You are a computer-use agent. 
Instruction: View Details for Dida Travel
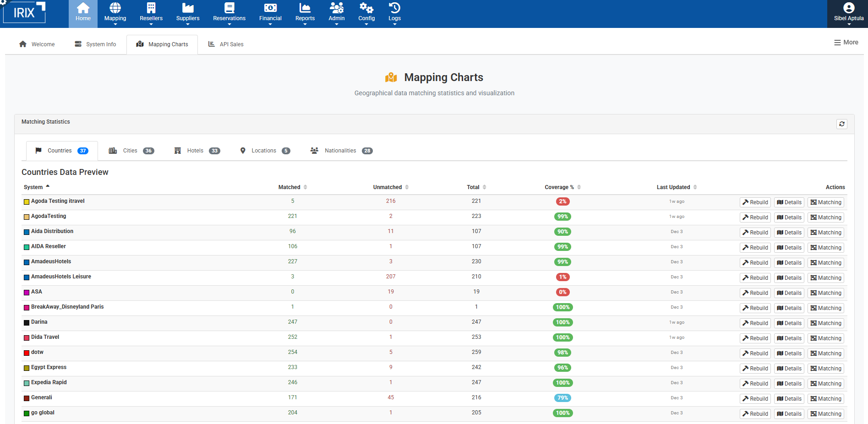point(789,338)
